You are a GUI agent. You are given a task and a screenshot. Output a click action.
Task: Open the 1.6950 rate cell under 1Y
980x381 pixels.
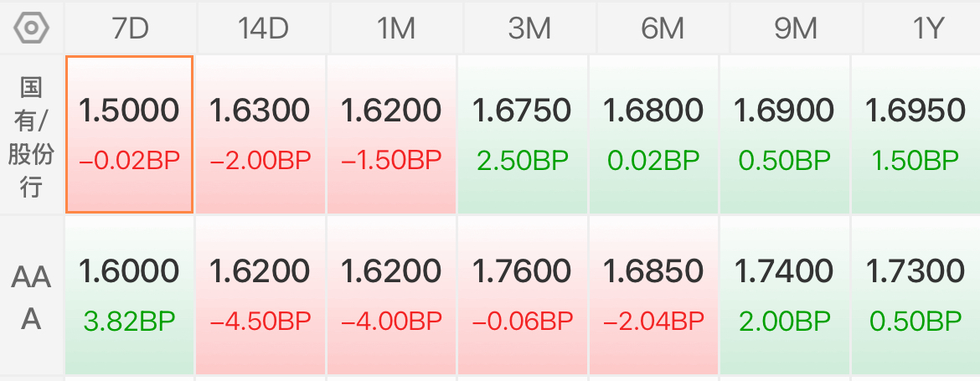pyautogui.click(x=916, y=134)
